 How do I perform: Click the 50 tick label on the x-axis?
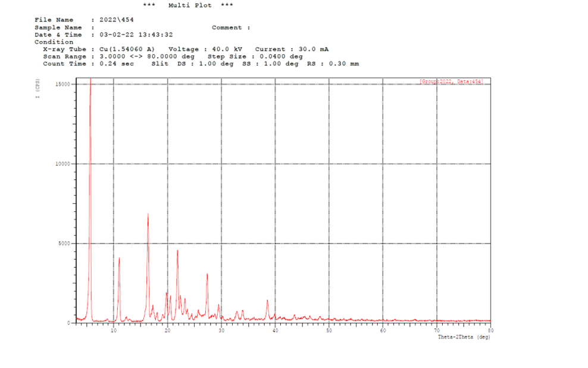coord(329,329)
